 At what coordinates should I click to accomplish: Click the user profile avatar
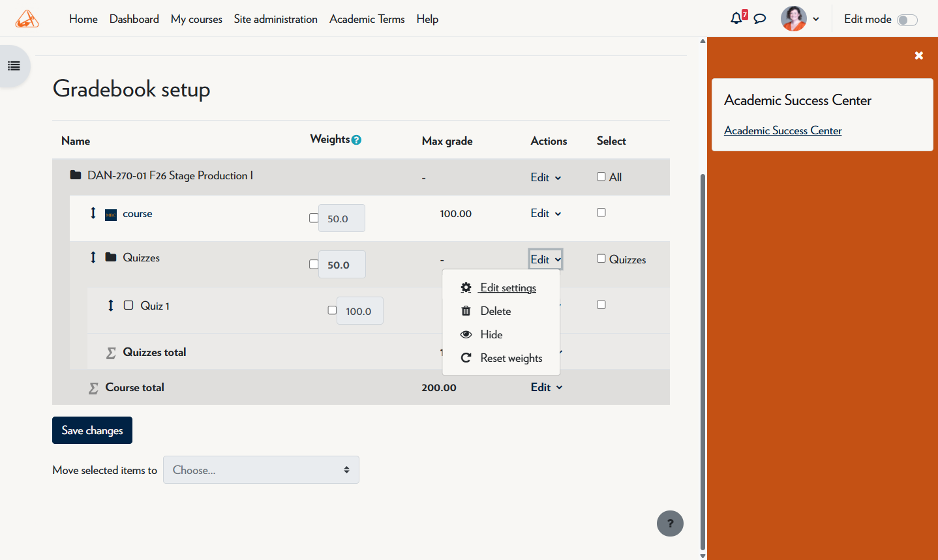tap(794, 19)
